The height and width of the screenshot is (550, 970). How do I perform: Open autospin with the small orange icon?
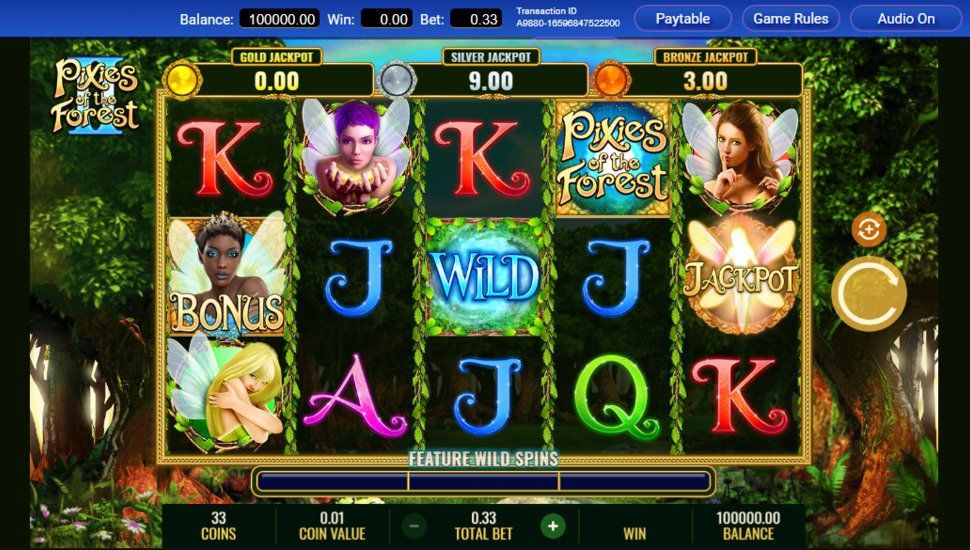(869, 230)
